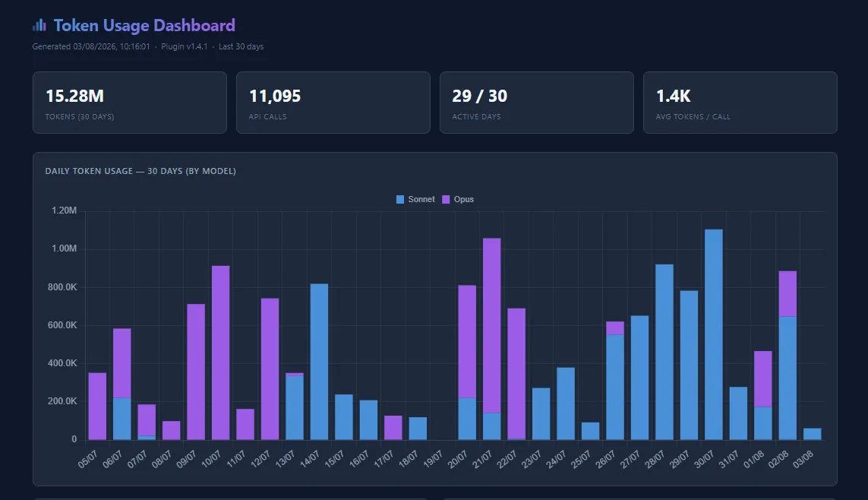Screen dimensions: 868x500
Task: Click the Sonnet bar for 14/07
Action: 319,362
